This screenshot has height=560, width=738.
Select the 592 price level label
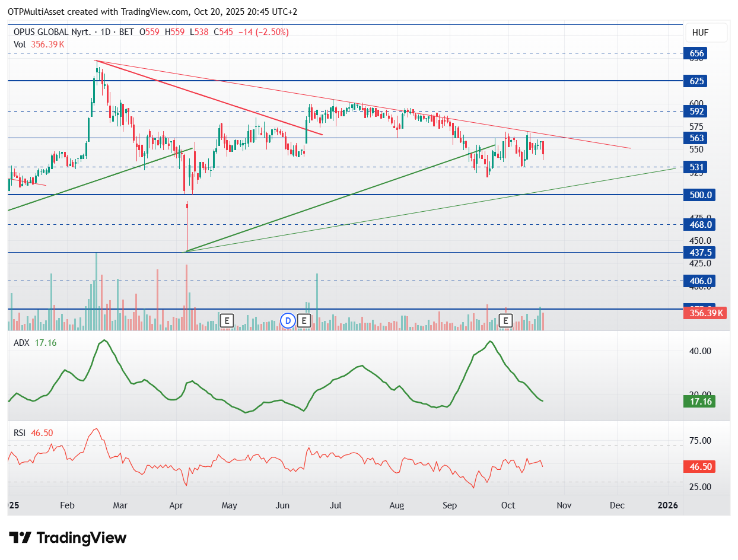click(696, 111)
